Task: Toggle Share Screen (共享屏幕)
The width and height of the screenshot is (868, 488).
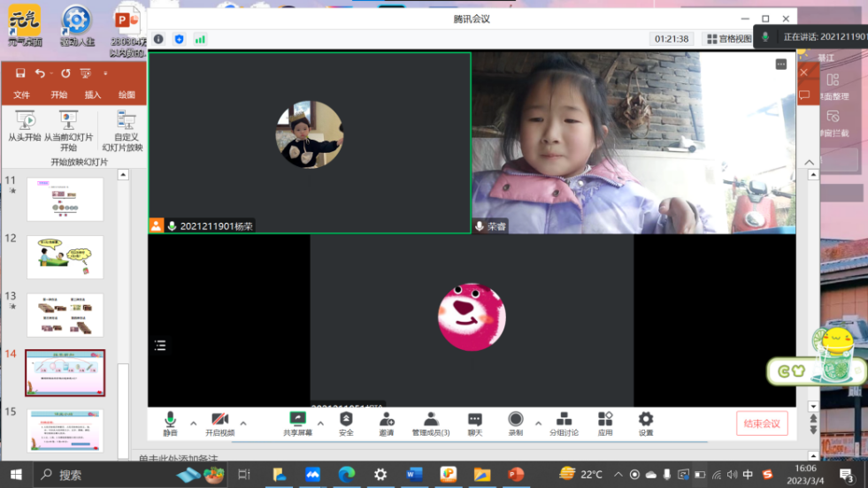Action: (x=297, y=423)
